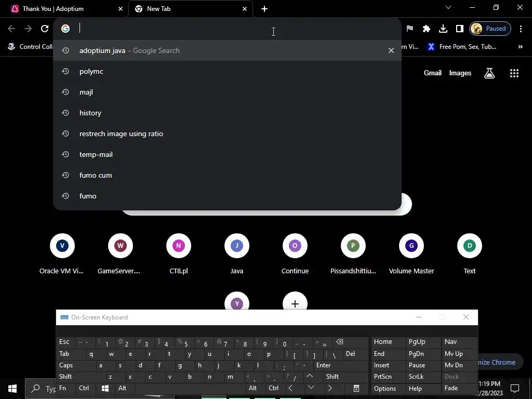Open the Oracle VM Vi... shortcut
The image size is (532, 399).
[x=62, y=255]
